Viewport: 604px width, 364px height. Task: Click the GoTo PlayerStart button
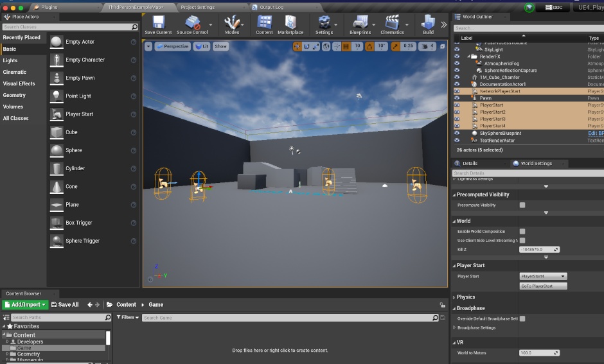(543, 286)
